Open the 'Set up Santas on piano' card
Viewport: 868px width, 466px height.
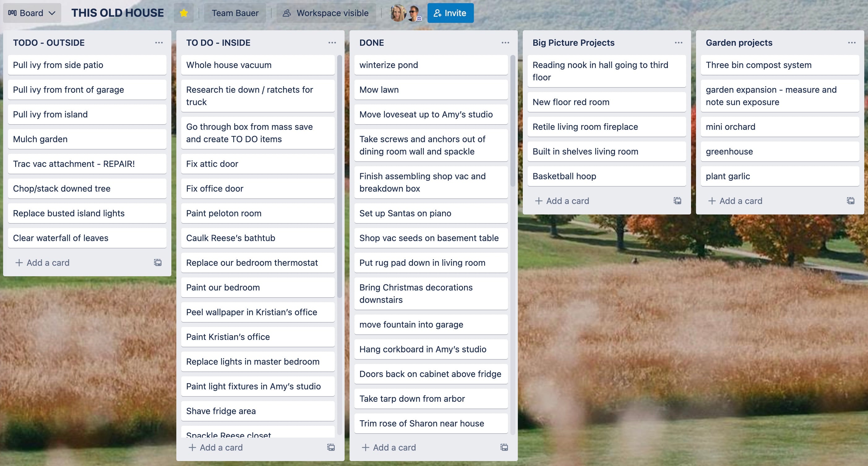click(x=431, y=214)
